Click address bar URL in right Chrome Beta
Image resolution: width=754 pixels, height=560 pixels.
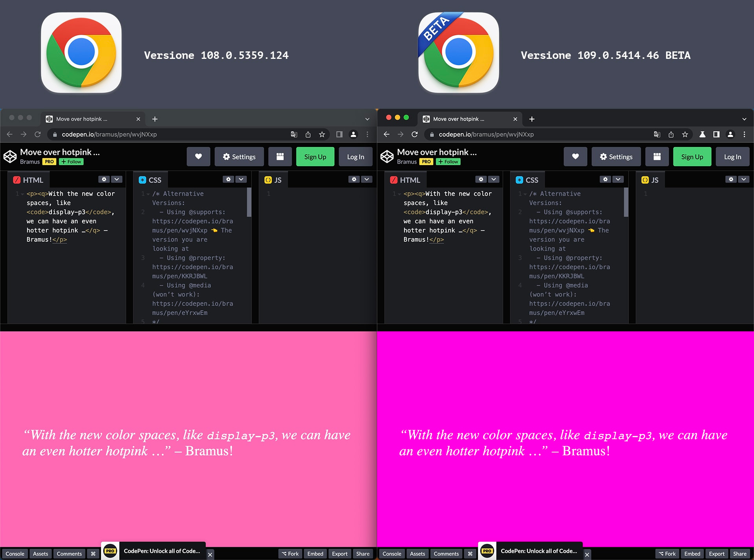(486, 134)
